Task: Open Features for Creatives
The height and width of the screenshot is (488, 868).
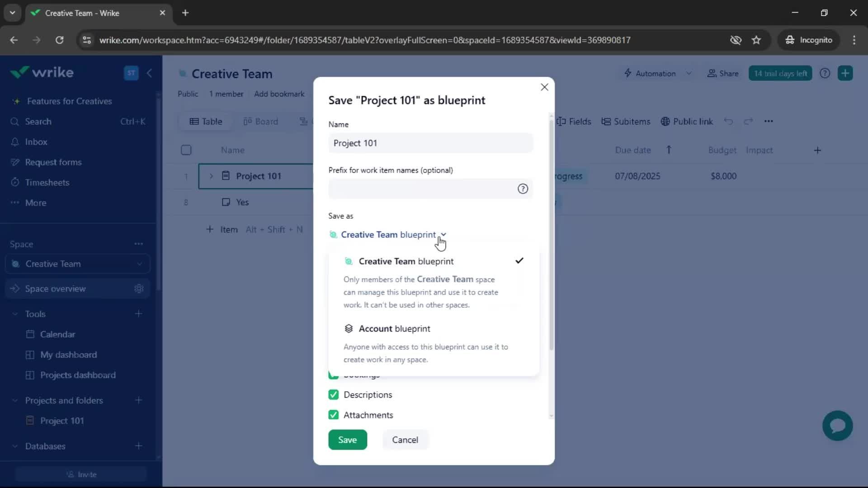Action: [x=69, y=101]
